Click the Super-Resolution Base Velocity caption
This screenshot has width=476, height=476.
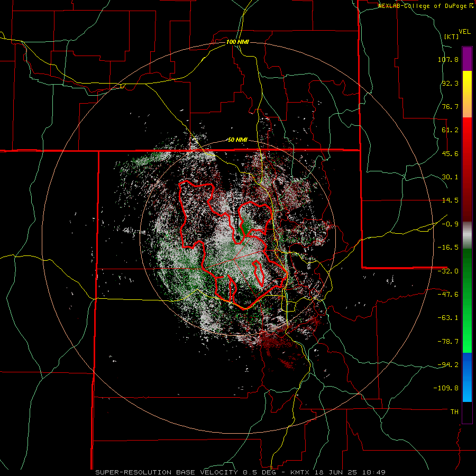pos(240,472)
